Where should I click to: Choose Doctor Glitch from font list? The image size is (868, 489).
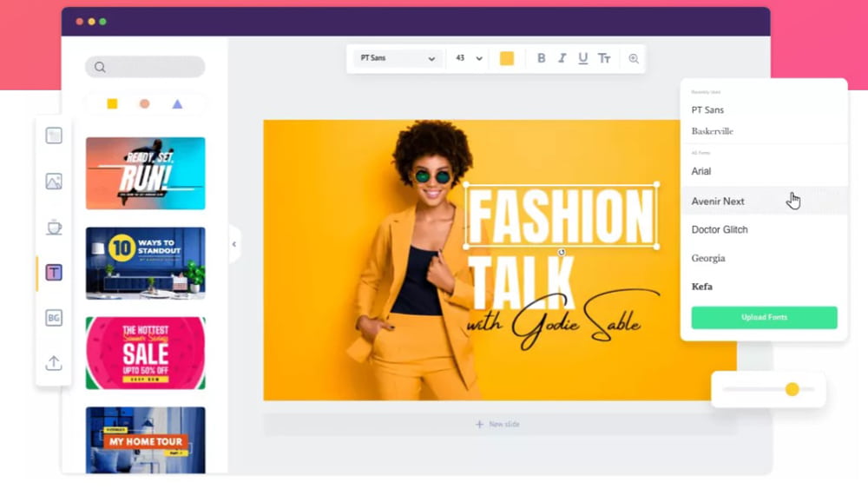coord(719,230)
